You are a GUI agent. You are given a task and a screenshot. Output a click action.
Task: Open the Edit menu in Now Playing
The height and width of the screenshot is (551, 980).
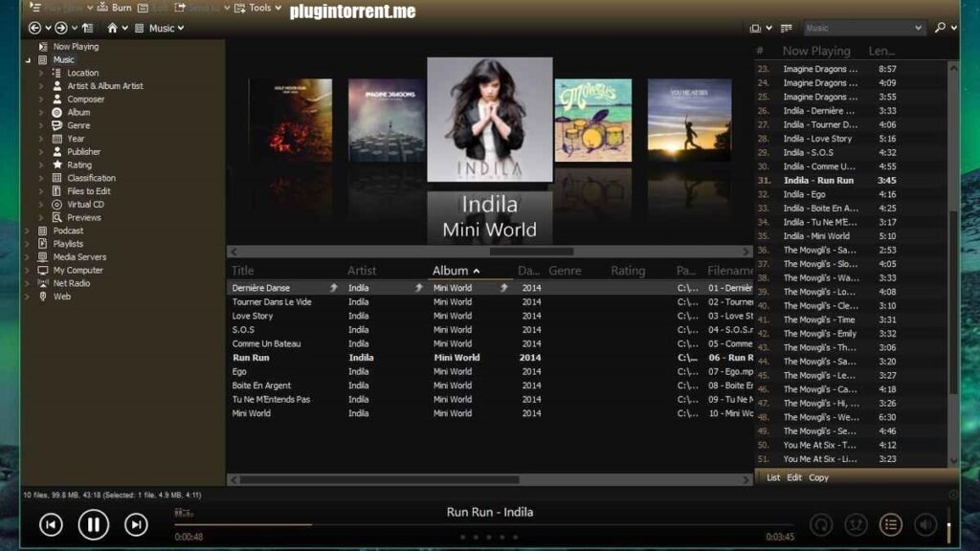pos(794,477)
